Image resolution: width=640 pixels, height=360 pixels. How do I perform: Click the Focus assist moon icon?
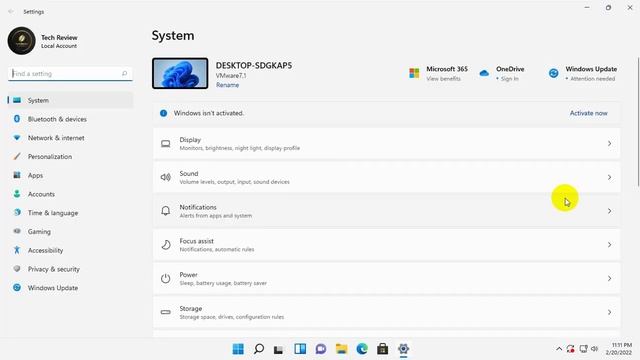pyautogui.click(x=166, y=244)
